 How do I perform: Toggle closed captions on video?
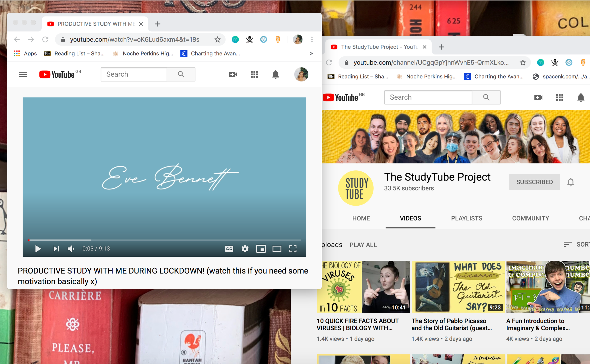point(229,249)
